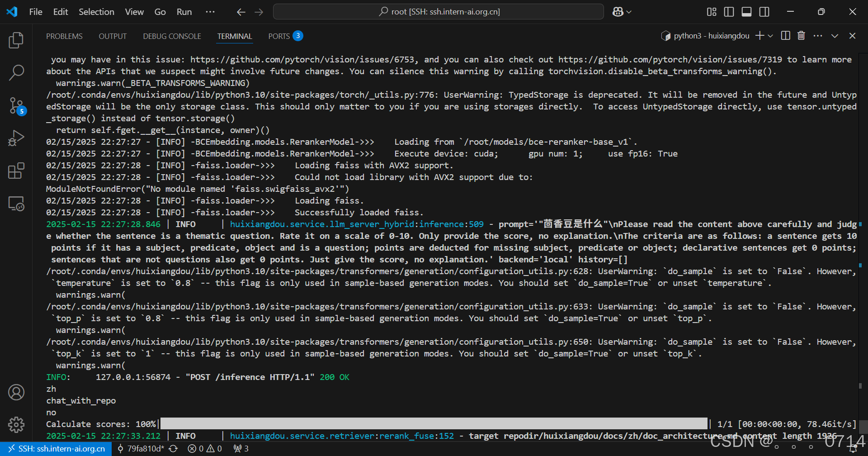Image resolution: width=868 pixels, height=456 pixels.
Task: Switch to the OUTPUT tab
Action: [113, 36]
